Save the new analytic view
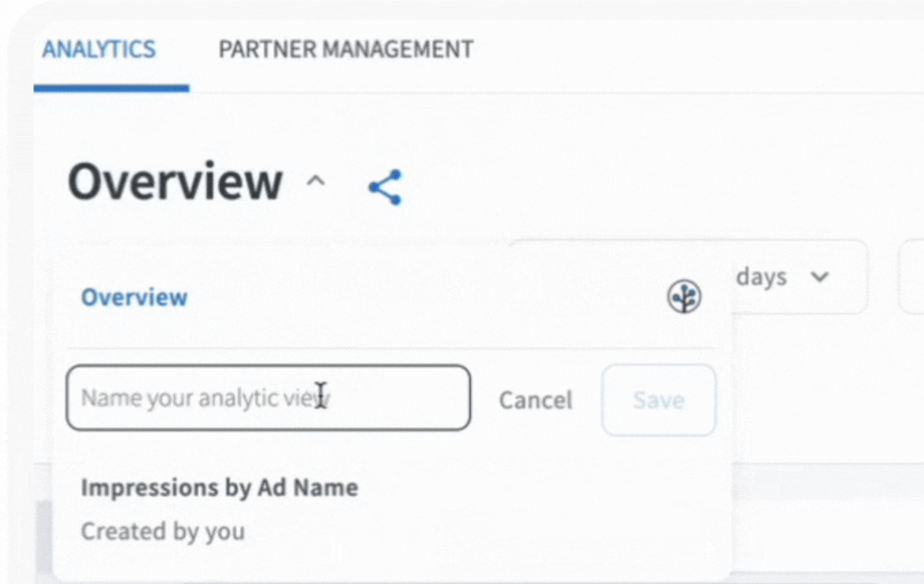Screen dimensions: 924x584 click(x=659, y=400)
